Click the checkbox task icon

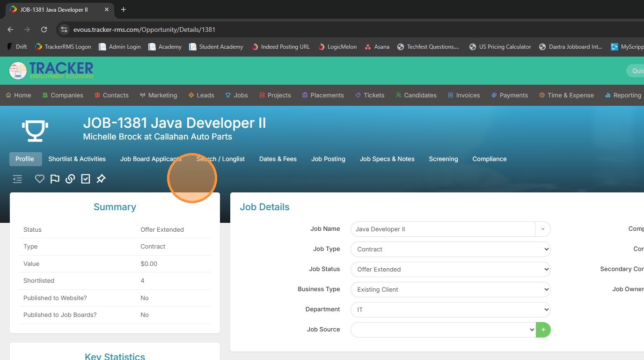tap(86, 179)
